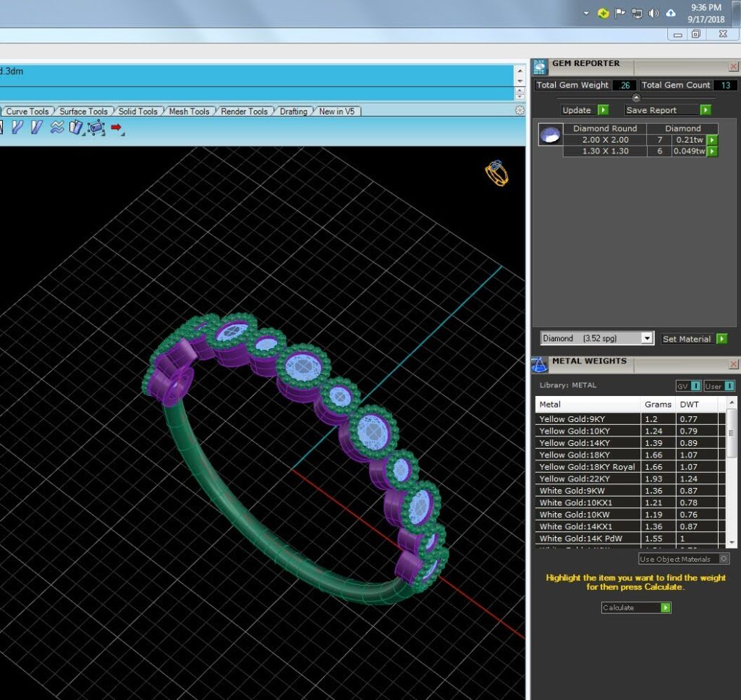Image resolution: width=741 pixels, height=700 pixels.
Task: Click the Calculate button
Action: (x=635, y=607)
